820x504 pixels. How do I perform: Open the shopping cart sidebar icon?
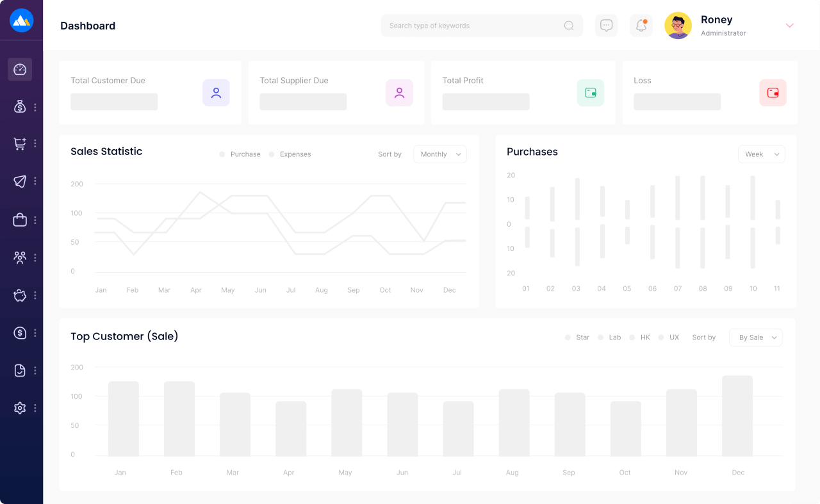(x=20, y=144)
